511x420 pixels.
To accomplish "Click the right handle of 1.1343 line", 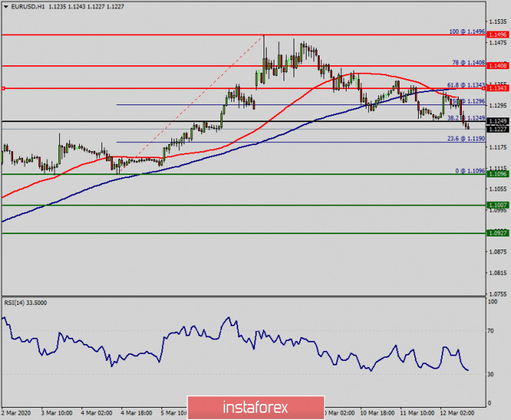I will tap(483, 88).
